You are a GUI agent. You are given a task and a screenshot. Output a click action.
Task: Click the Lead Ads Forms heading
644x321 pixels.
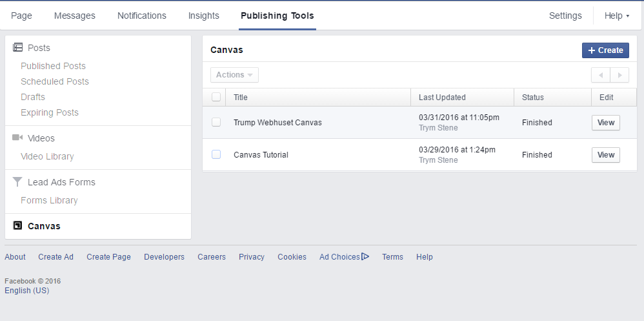pyautogui.click(x=61, y=182)
